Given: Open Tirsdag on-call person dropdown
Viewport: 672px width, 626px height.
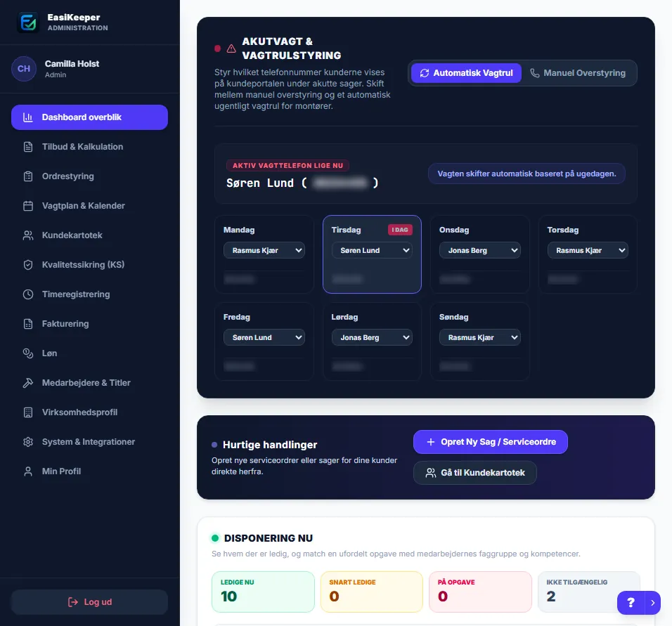Looking at the screenshot, I should point(372,251).
